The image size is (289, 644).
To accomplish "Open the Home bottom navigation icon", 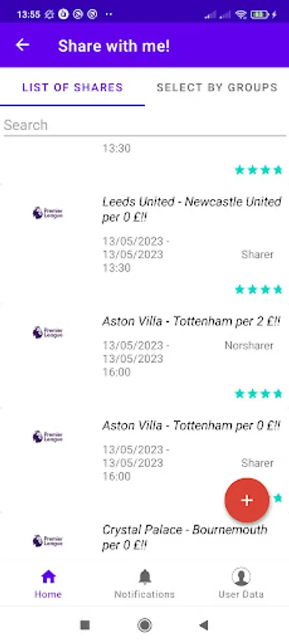I will (48, 577).
